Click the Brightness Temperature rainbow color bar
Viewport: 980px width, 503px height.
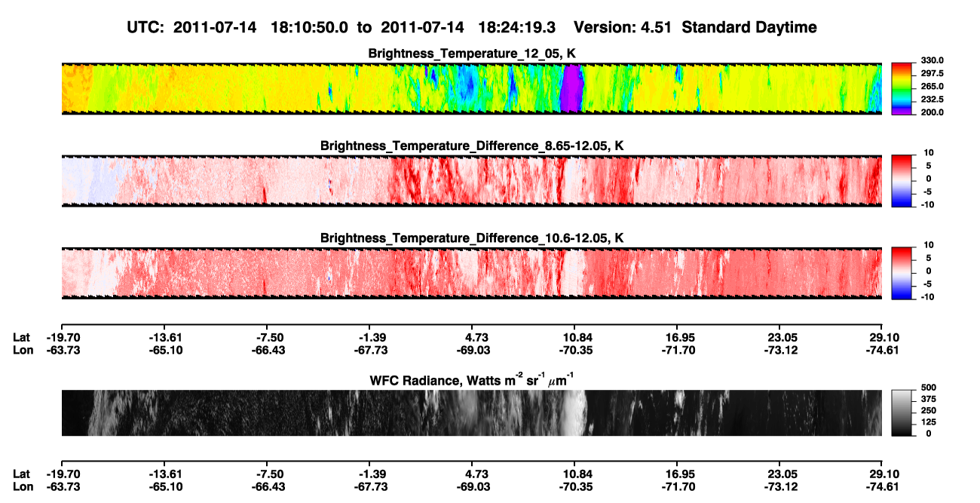902,87
